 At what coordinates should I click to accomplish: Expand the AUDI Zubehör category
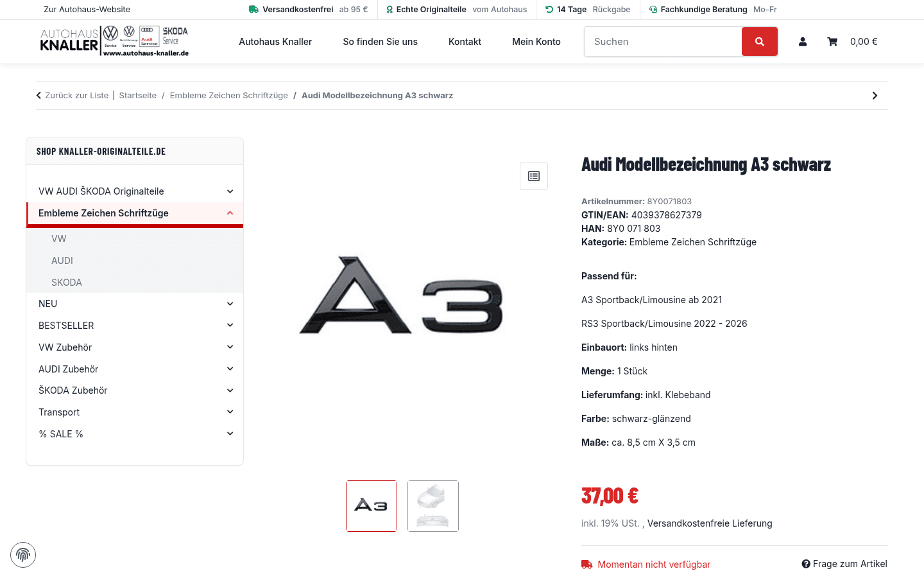coord(230,369)
